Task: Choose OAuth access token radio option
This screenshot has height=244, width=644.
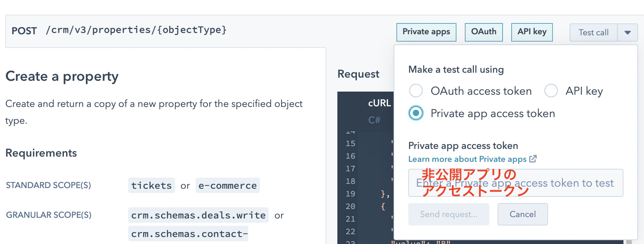Action: coord(416,91)
